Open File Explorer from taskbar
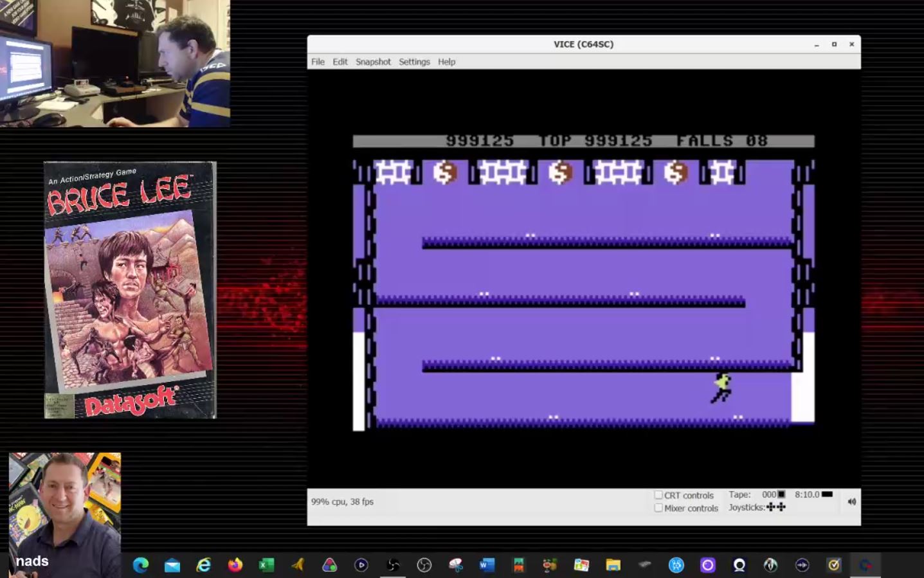 tap(613, 565)
